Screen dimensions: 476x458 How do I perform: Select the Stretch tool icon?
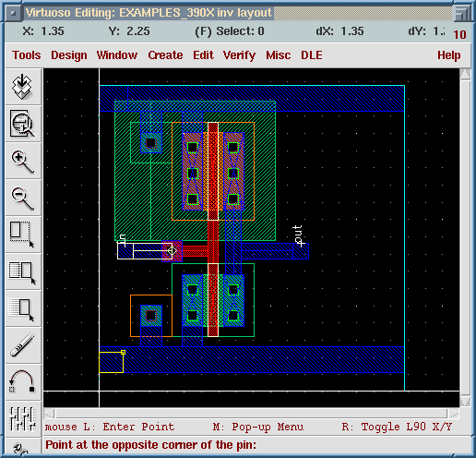click(x=23, y=235)
